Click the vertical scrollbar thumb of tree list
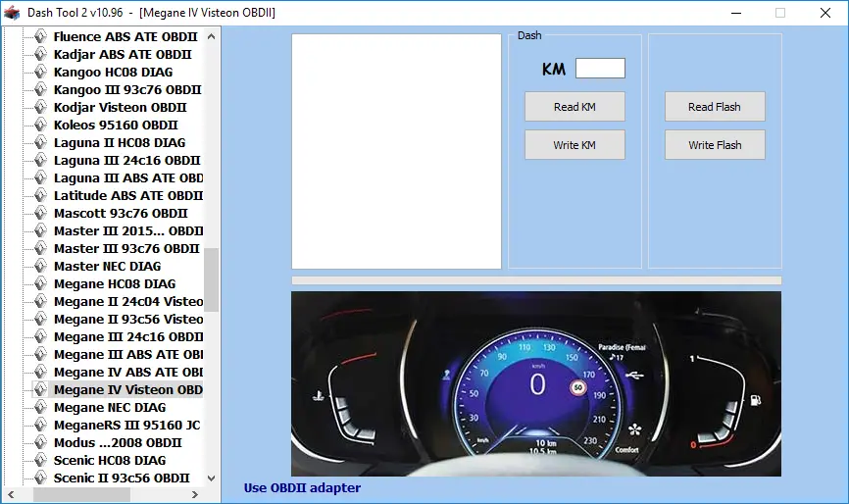Image resolution: width=849 pixels, height=504 pixels. 211,279
